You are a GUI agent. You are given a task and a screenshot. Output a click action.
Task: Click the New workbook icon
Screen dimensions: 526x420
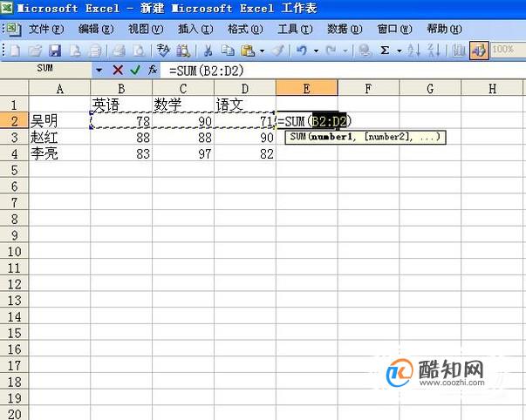[15, 51]
